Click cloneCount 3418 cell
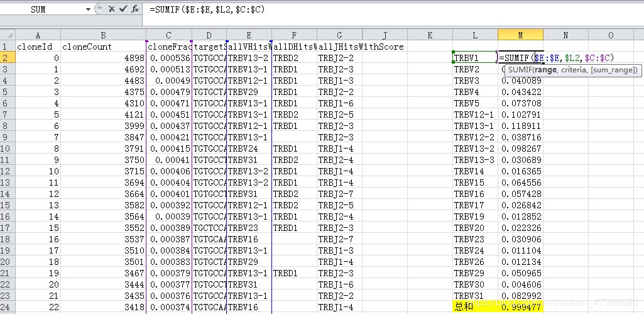 pos(103,307)
